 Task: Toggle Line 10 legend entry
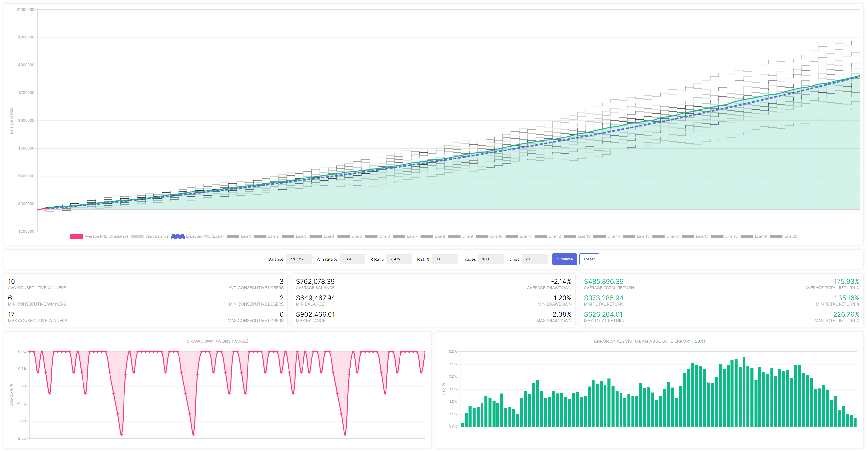pos(489,236)
